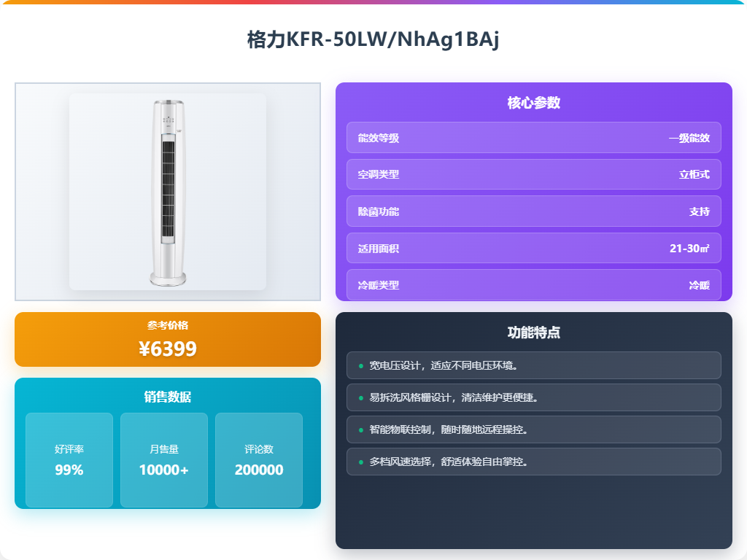Click the 核心参数 section heading
This screenshot has height=560, width=747.
pyautogui.click(x=533, y=103)
